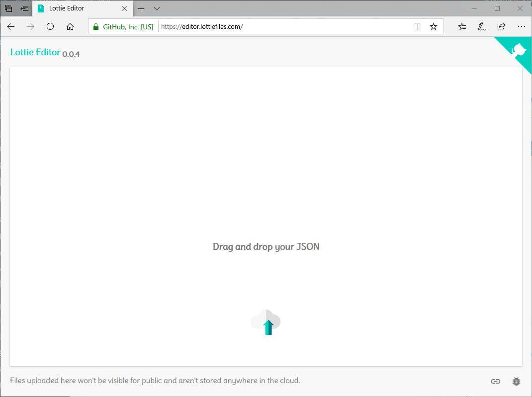Viewport: 532px width, 397px height.
Task: Click the cloud upload icon
Action: tap(266, 322)
